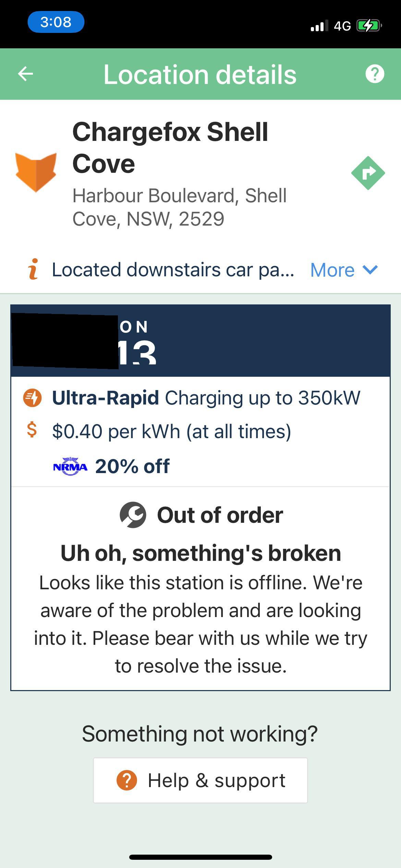Tap the chevron next to More

coord(370,270)
